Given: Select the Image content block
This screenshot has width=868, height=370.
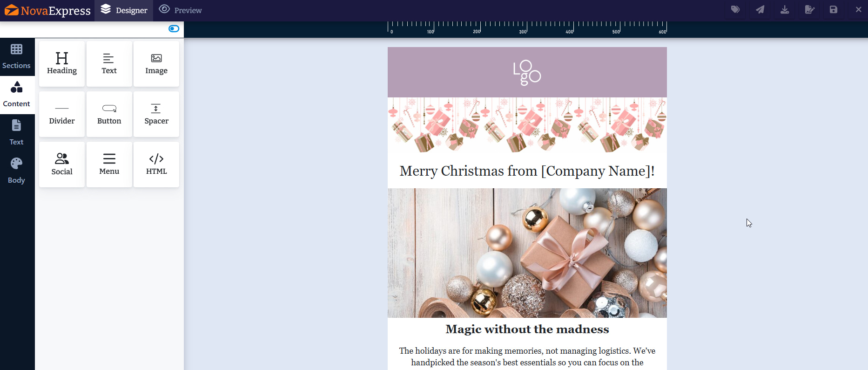Looking at the screenshot, I should (x=156, y=64).
